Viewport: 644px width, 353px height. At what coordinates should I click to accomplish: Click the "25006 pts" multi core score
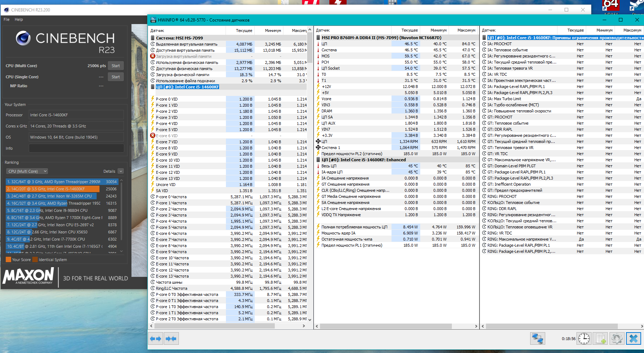click(x=97, y=66)
